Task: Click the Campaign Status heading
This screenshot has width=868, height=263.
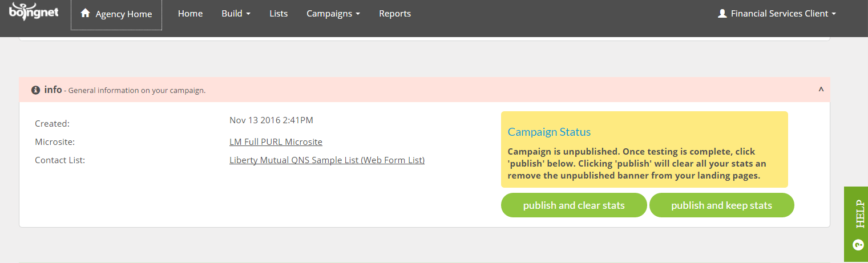Action: click(x=549, y=132)
